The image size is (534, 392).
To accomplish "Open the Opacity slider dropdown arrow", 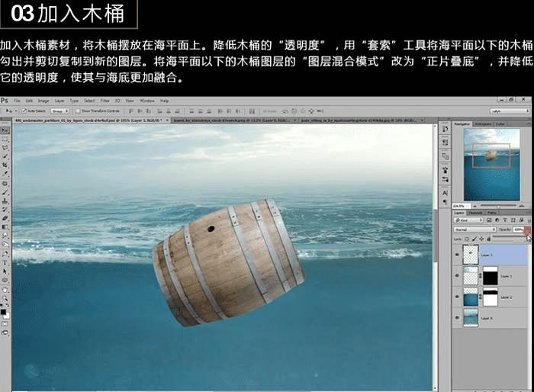I will [527, 230].
